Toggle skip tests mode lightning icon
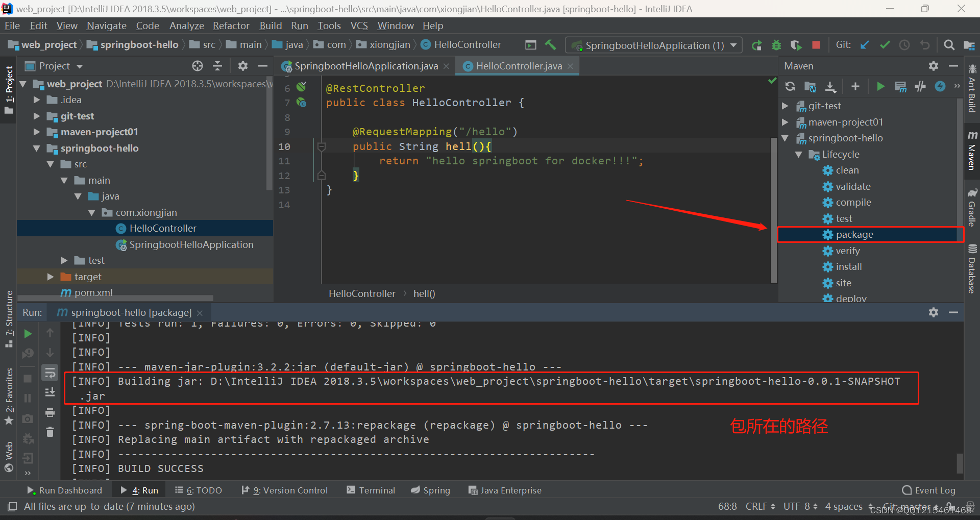This screenshot has height=520, width=980. coord(940,87)
